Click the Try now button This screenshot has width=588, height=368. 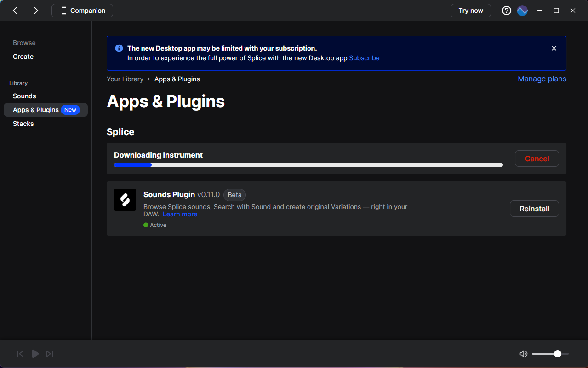[471, 11]
